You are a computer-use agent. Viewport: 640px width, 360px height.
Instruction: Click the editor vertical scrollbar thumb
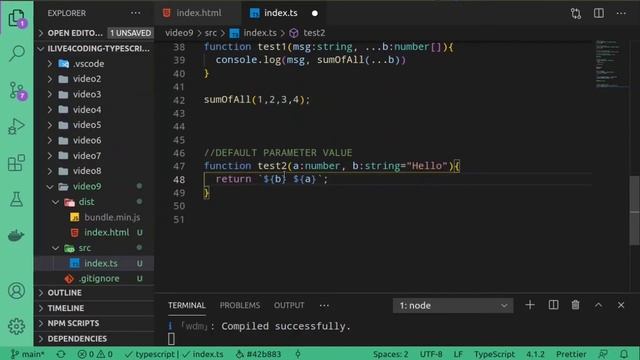click(635, 210)
